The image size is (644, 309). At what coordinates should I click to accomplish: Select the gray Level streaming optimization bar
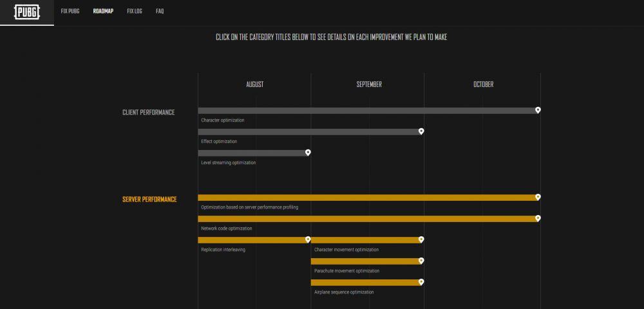[254, 153]
